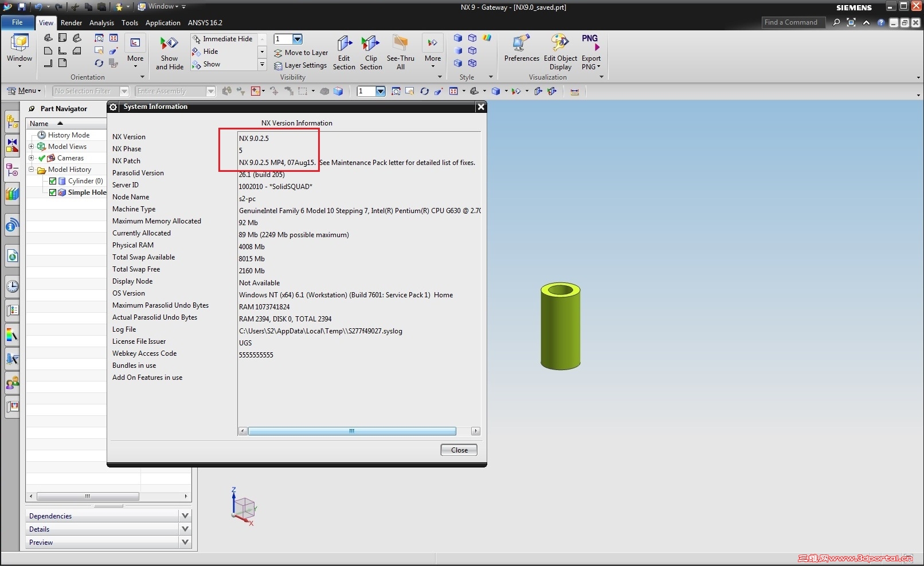924x566 pixels.
Task: Click the magnifier search icon beside Find a Command
Action: pos(836,22)
